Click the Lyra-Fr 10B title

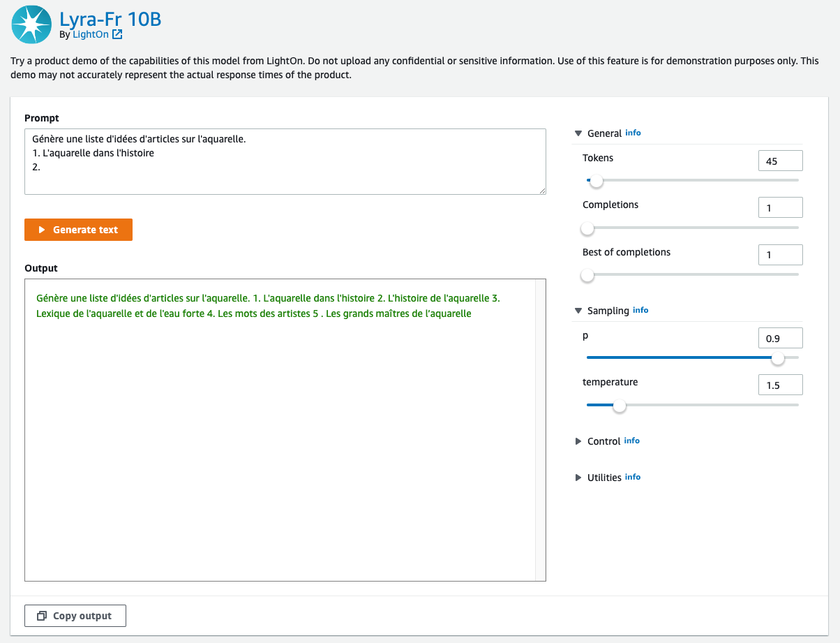click(110, 18)
